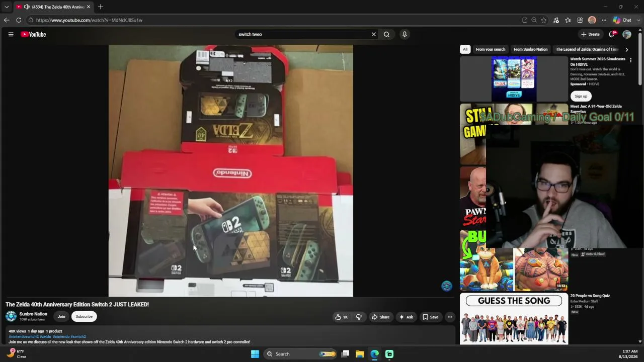Start voice search with the microphone
Screen dimensions: 644x362
405,34
